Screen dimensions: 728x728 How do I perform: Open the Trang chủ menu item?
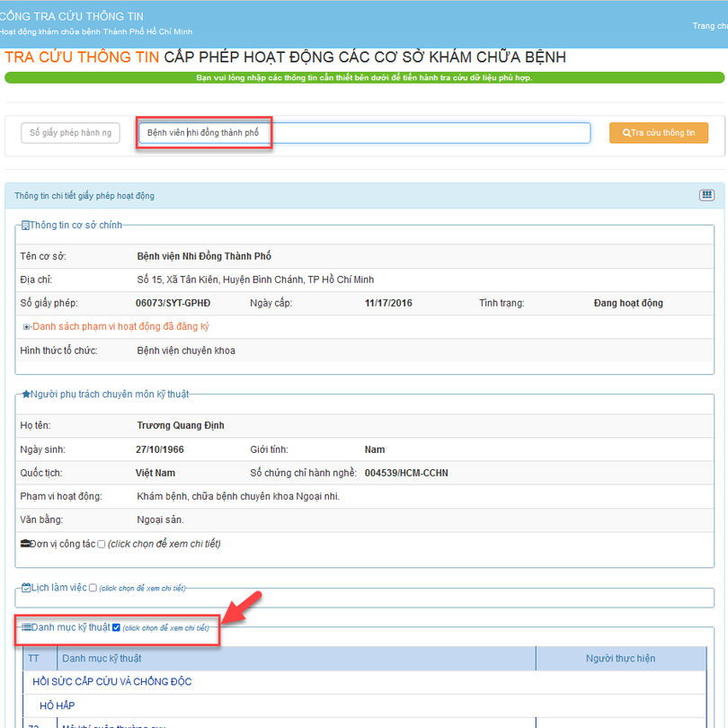pyautogui.click(x=710, y=26)
